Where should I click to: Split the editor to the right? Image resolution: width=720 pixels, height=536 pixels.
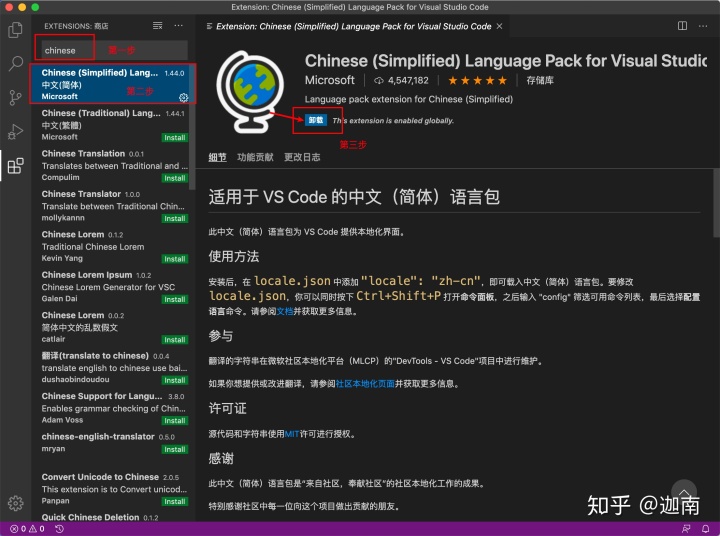(x=682, y=26)
